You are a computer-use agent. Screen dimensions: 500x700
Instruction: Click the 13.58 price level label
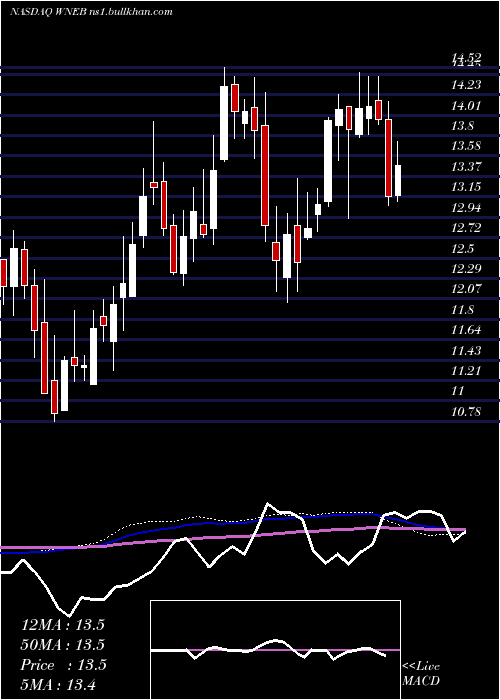pyautogui.click(x=466, y=146)
